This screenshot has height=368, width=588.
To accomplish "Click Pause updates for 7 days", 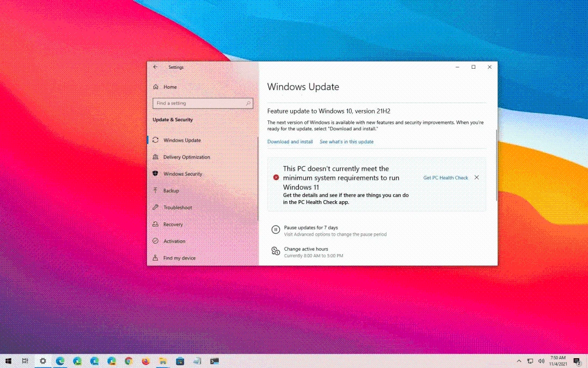I will tap(311, 227).
